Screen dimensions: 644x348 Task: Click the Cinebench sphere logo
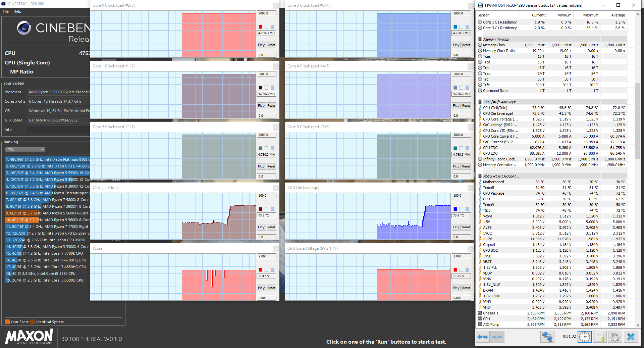tap(24, 28)
